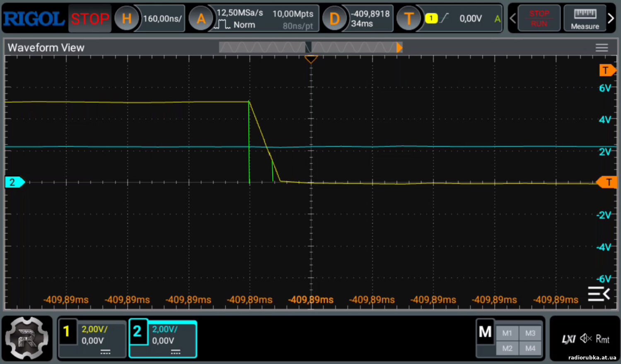Select the M1 math channel
Viewport: 621px width, 364px height.
pyautogui.click(x=507, y=333)
